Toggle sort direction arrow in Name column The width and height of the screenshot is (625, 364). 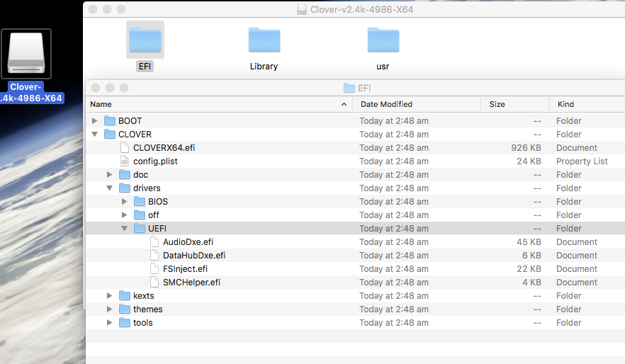click(x=344, y=104)
